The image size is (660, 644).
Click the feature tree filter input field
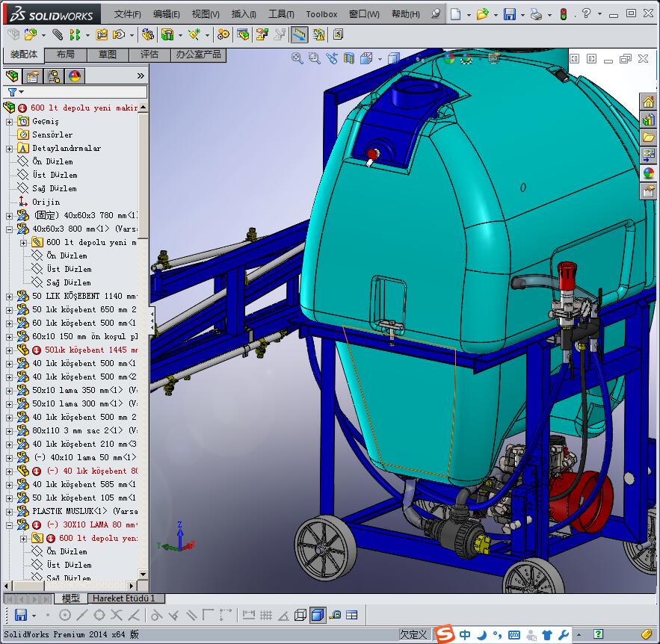click(x=82, y=92)
